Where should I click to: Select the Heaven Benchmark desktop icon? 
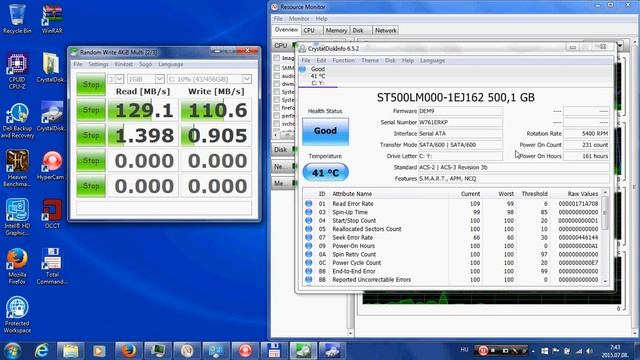tap(17, 168)
